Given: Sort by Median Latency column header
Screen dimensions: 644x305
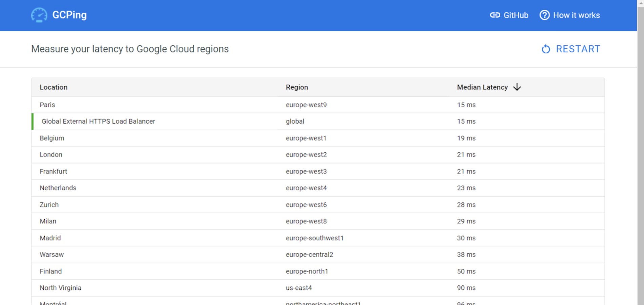Looking at the screenshot, I should tap(482, 87).
